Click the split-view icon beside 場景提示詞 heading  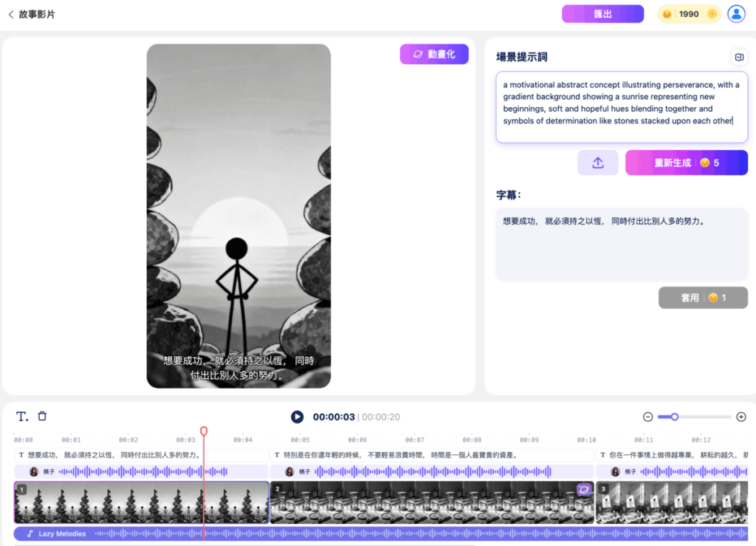[738, 57]
